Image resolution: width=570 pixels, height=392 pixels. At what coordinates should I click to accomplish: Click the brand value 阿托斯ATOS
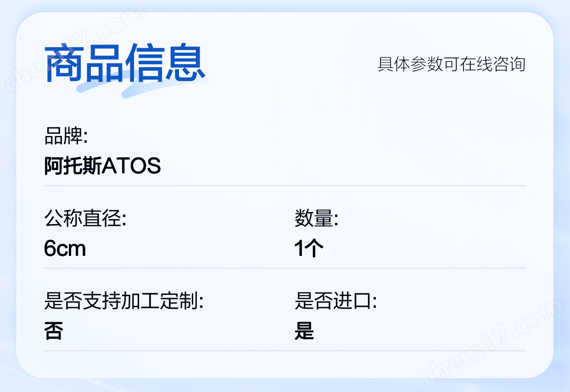click(103, 166)
